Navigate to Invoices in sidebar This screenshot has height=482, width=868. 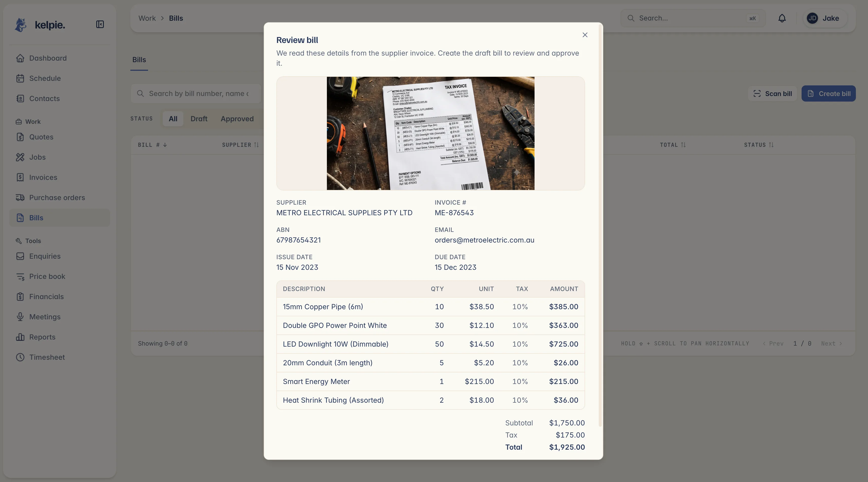tap(60, 177)
